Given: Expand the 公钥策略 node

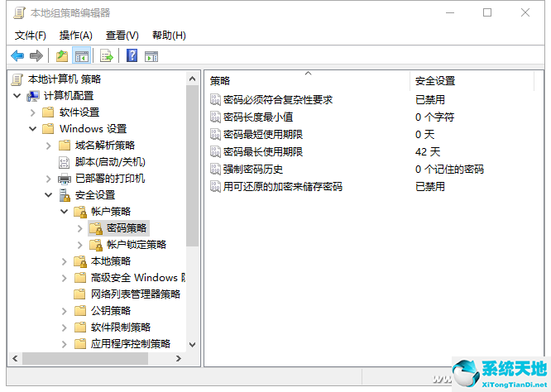Looking at the screenshot, I should [64, 311].
